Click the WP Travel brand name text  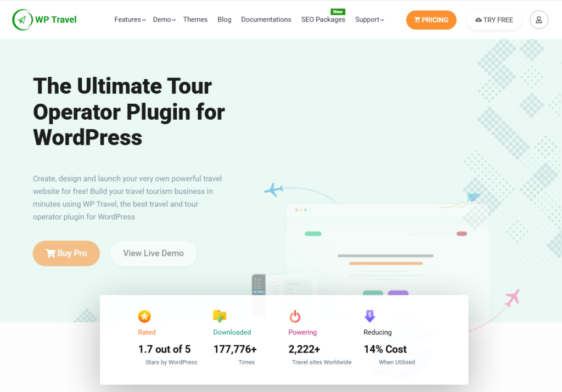point(56,20)
